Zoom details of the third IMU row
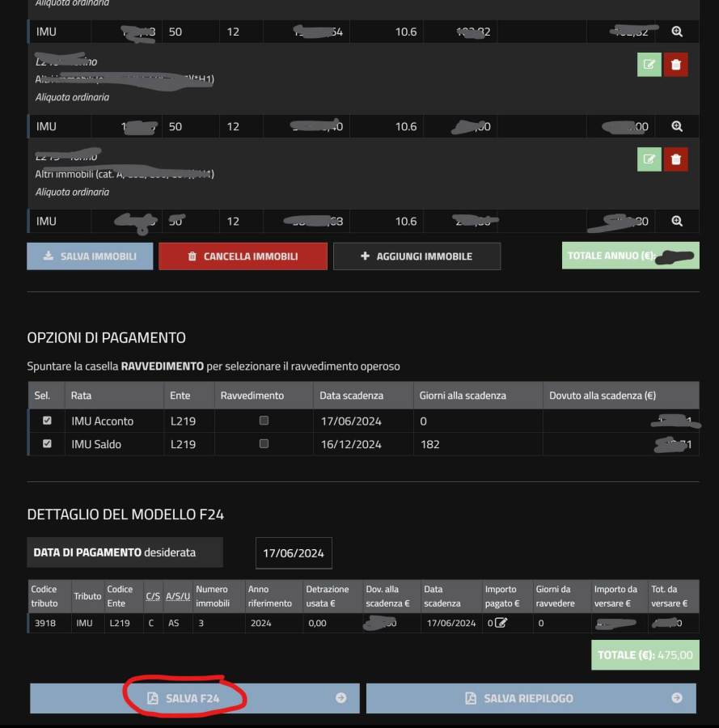Viewport: 719px width, 728px height. pos(677,222)
